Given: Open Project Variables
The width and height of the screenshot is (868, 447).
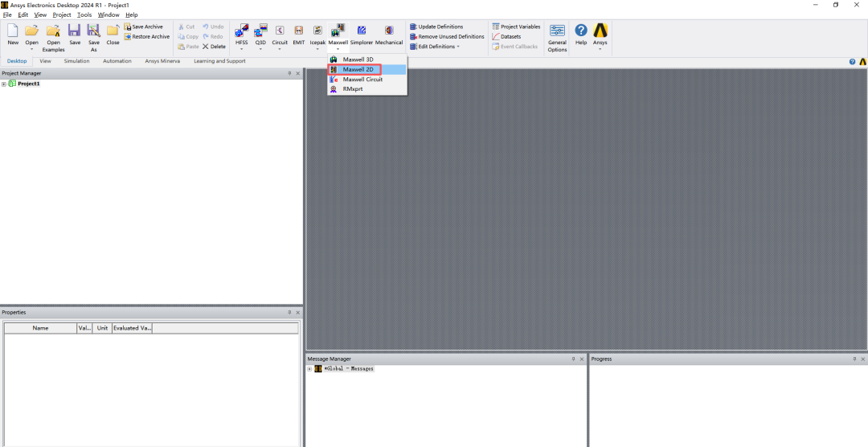Looking at the screenshot, I should click(x=516, y=27).
